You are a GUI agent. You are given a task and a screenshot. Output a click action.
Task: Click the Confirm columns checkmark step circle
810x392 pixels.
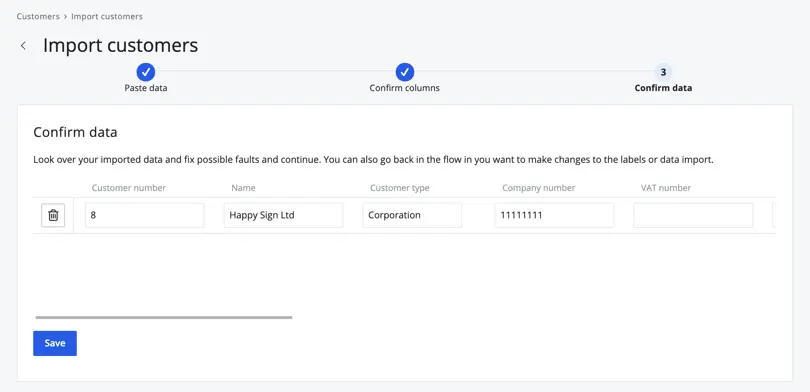[404, 72]
